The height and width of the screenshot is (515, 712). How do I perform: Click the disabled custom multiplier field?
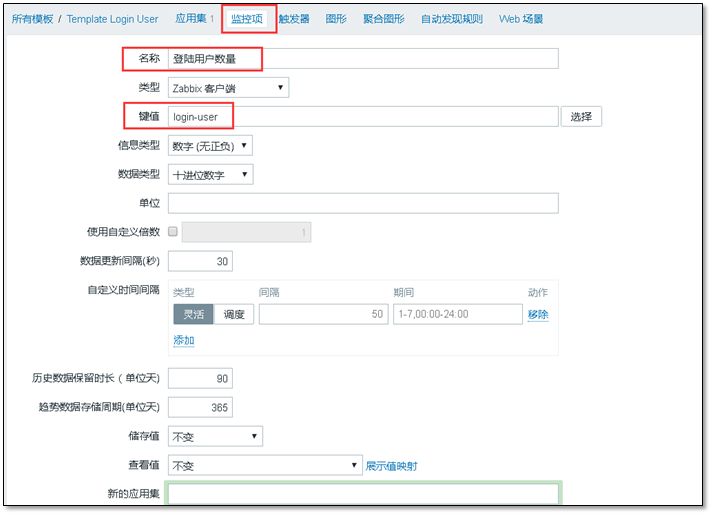247,233
